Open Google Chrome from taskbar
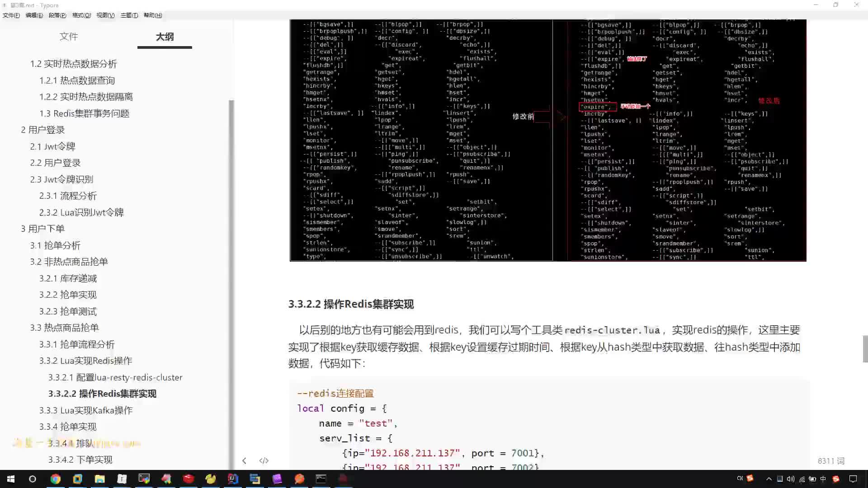The width and height of the screenshot is (868, 488). [x=55, y=479]
